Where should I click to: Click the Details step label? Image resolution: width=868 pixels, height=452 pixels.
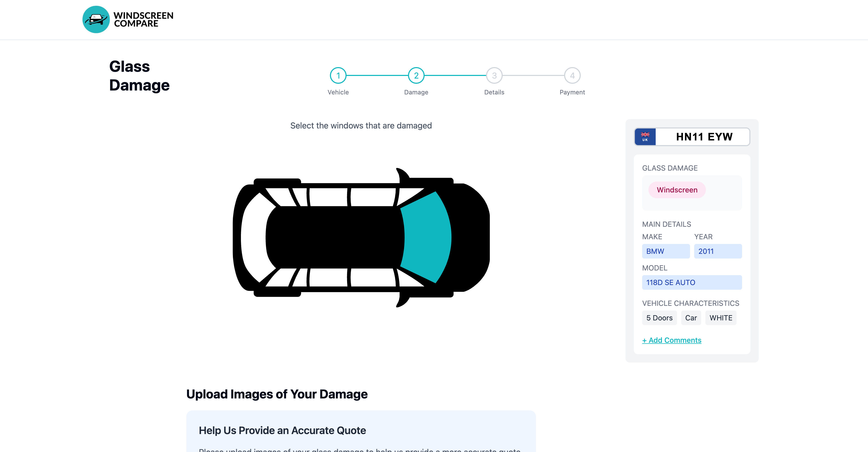point(494,92)
